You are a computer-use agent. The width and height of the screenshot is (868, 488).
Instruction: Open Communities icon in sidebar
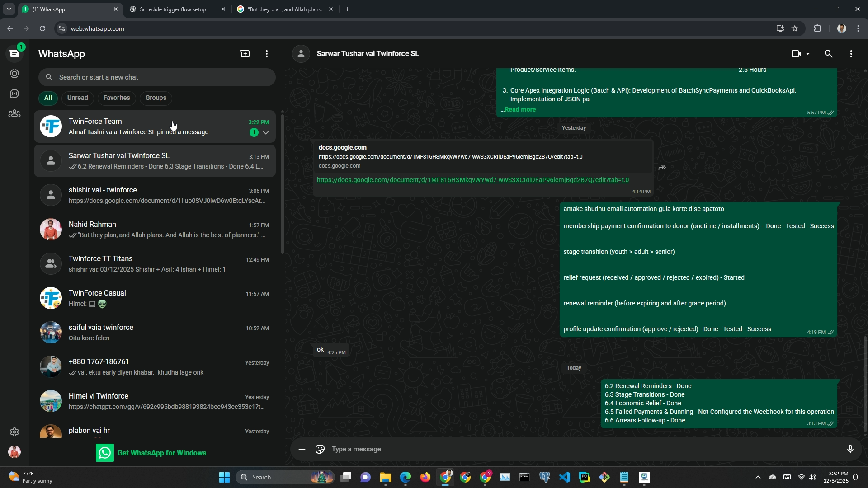click(x=14, y=113)
